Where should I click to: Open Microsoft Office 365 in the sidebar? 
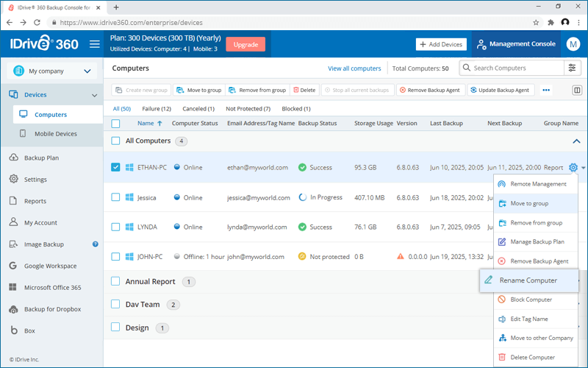[51, 287]
